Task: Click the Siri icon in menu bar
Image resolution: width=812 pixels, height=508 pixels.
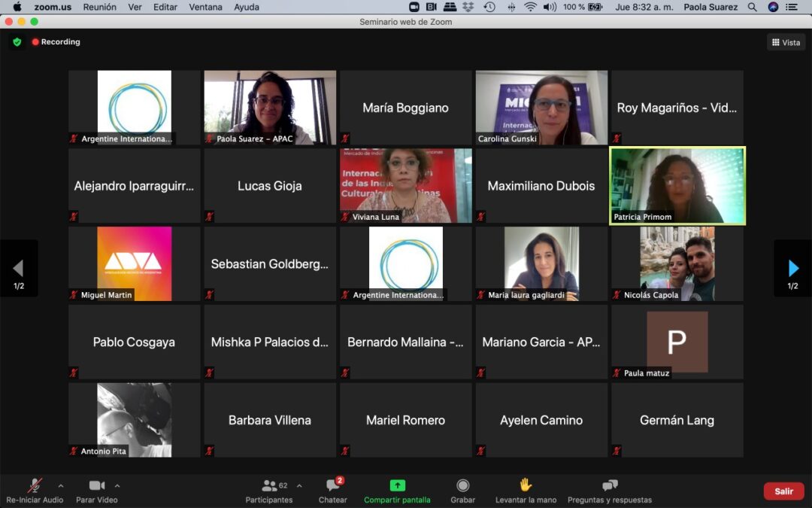Action: point(773,7)
